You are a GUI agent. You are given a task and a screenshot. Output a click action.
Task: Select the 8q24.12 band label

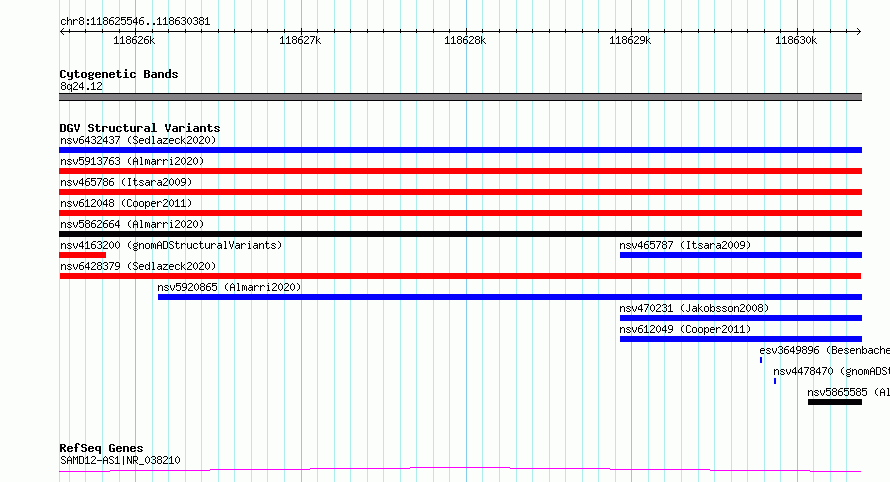pyautogui.click(x=82, y=86)
